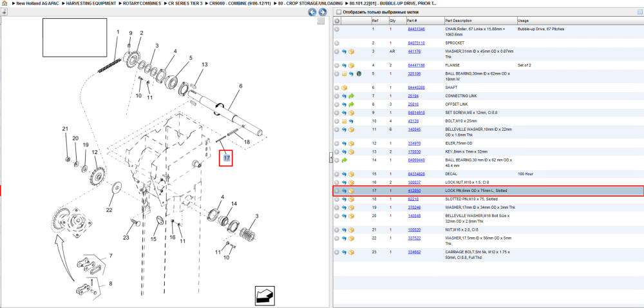Click the add-all plus icon in the table header
The width and height of the screenshot is (644, 308).
tap(337, 21)
